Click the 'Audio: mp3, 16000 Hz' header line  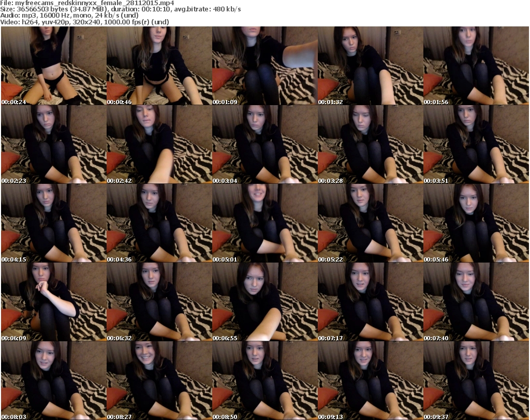point(69,16)
